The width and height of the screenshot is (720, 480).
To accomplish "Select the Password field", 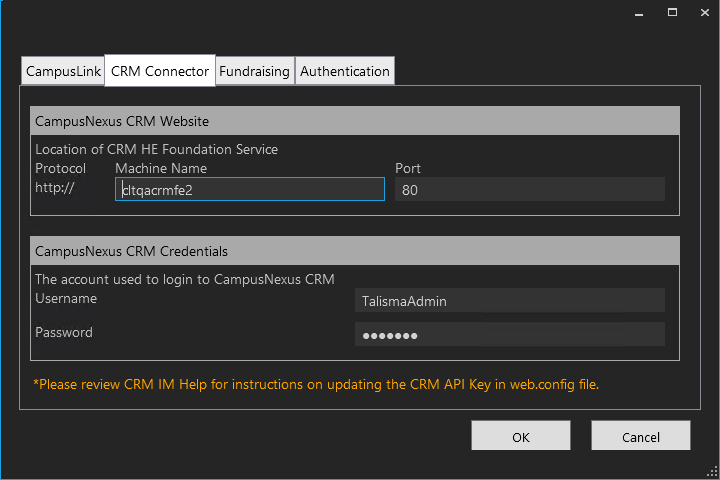I will 510,334.
